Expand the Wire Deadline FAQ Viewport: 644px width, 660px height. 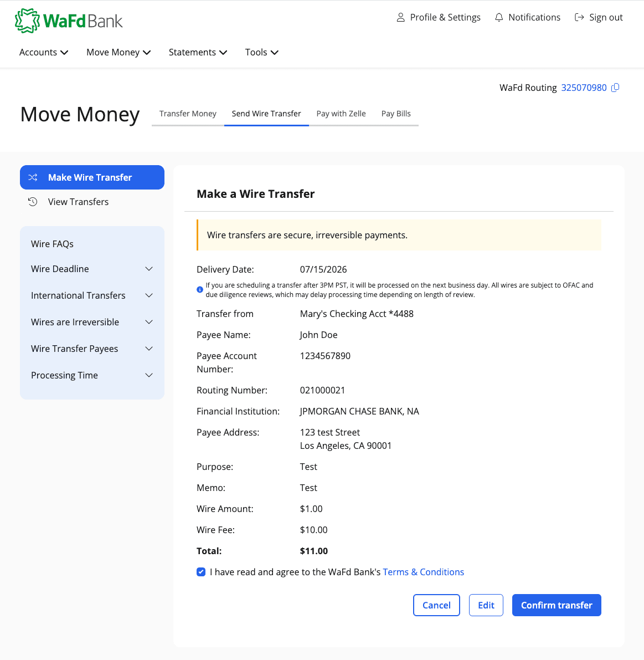[92, 269]
